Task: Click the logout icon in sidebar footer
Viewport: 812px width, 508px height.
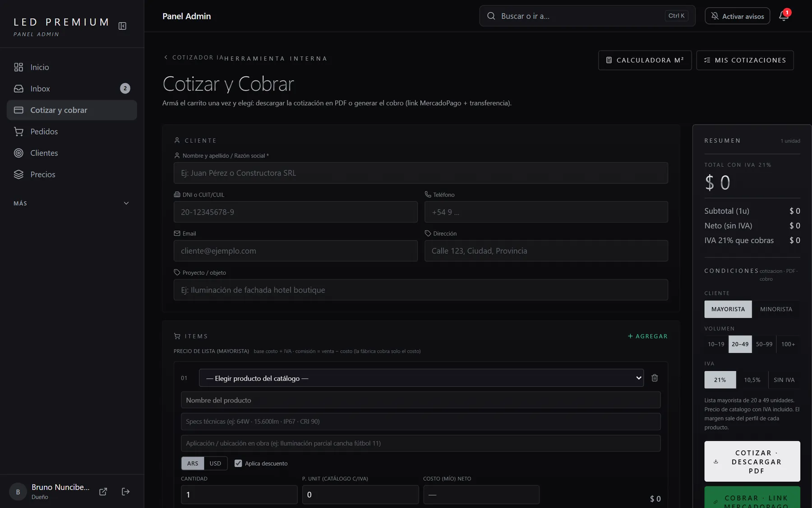Action: (x=126, y=492)
